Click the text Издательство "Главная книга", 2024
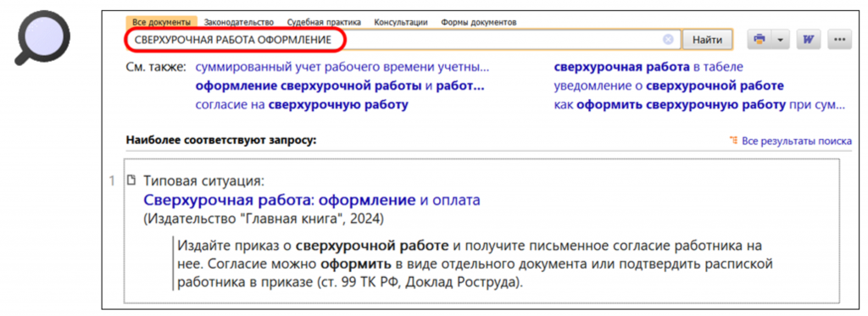The height and width of the screenshot is (316, 868). click(264, 218)
